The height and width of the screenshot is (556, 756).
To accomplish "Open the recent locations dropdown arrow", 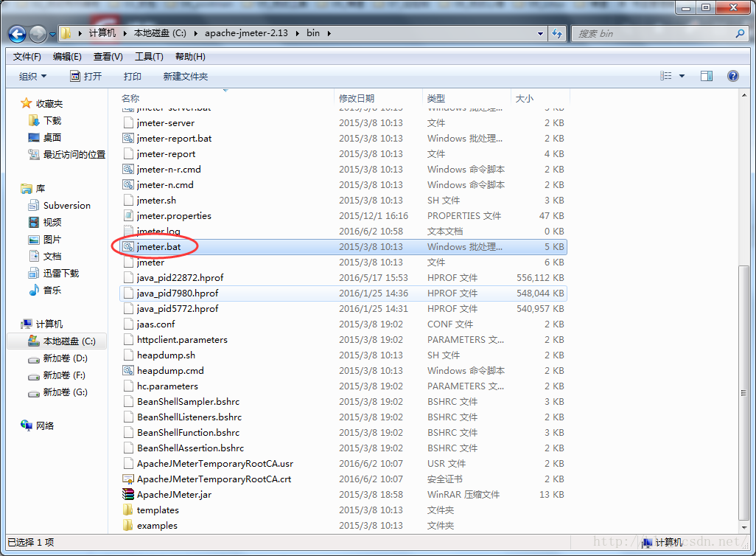I will point(52,34).
